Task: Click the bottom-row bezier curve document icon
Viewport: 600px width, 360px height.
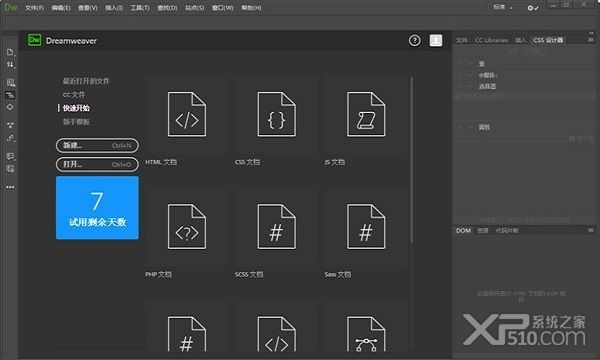Action: coord(366,334)
